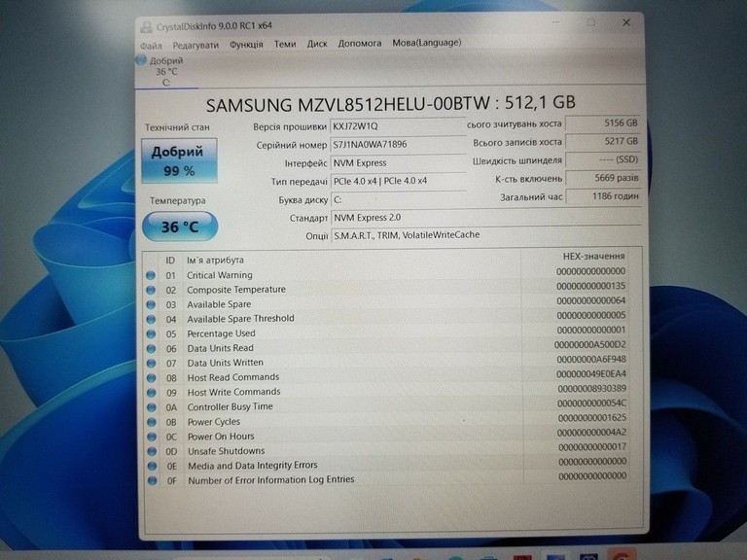The image size is (747, 560).
Task: Click the HEX-значення column header
Action: click(x=593, y=257)
